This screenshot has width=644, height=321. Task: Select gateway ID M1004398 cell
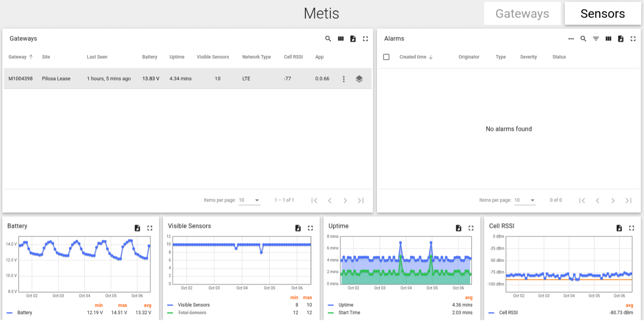point(21,79)
